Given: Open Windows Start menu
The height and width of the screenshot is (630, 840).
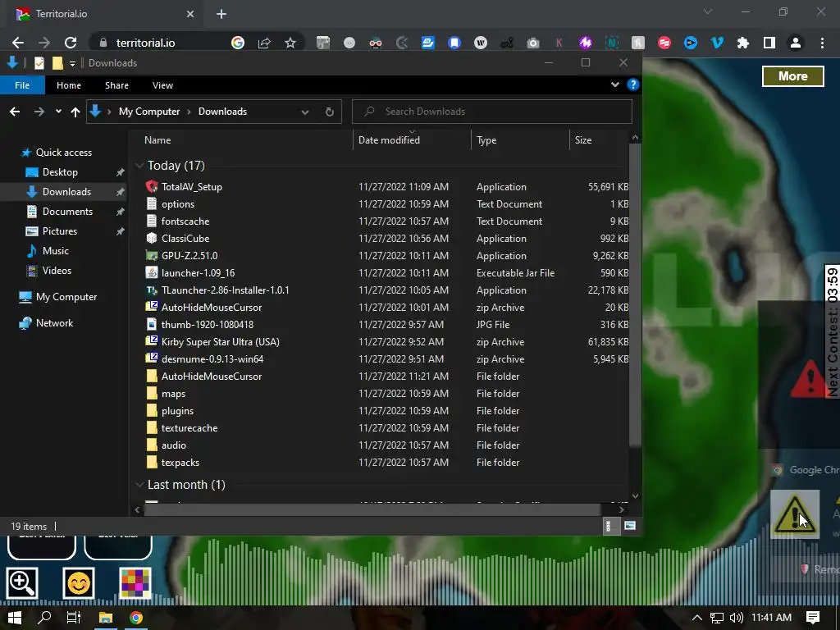Looking at the screenshot, I should [15, 618].
